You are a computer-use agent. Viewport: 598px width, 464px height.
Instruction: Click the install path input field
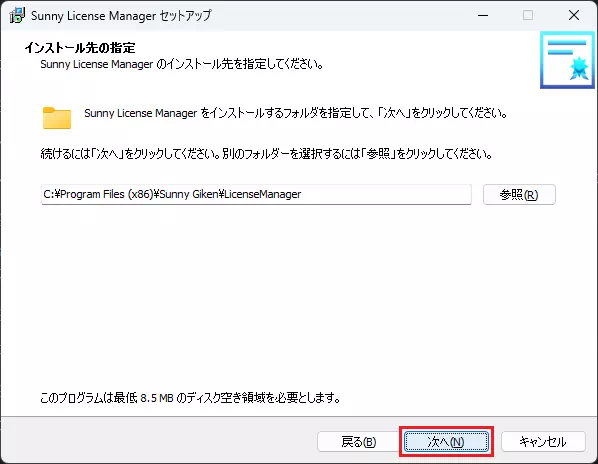[x=256, y=194]
